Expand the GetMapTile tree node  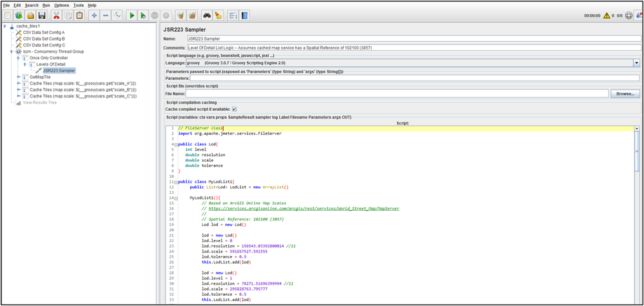[19, 77]
